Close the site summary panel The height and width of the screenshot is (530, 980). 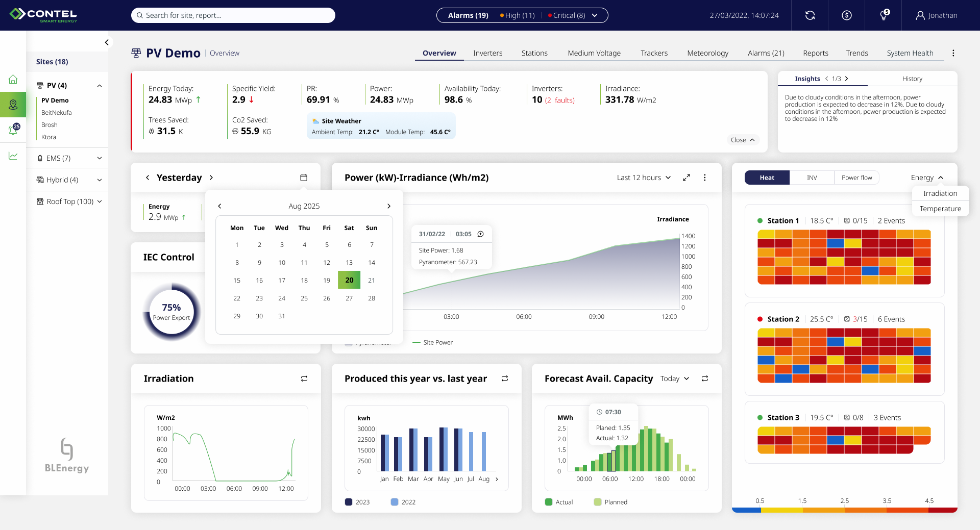click(x=743, y=140)
